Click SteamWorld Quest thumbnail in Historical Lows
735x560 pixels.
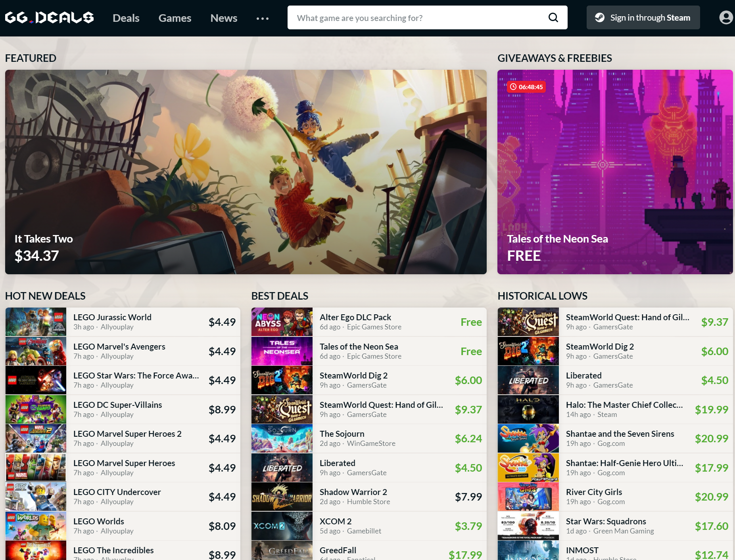[528, 322]
